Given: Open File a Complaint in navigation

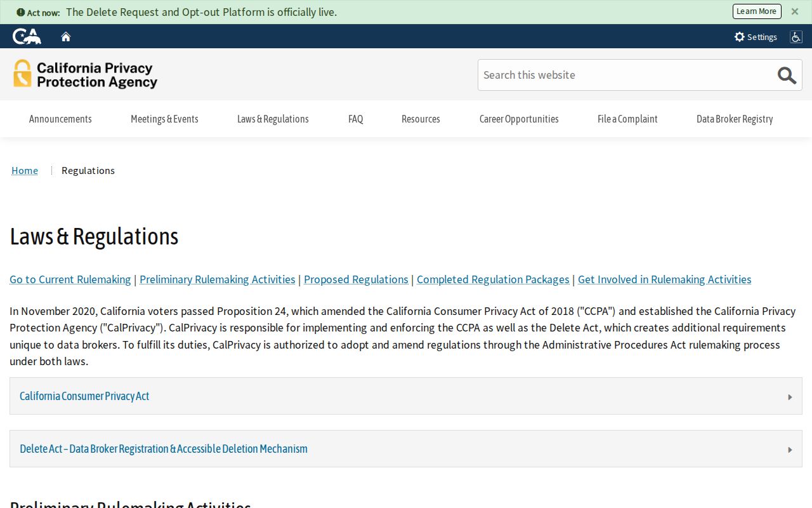Looking at the screenshot, I should point(627,119).
